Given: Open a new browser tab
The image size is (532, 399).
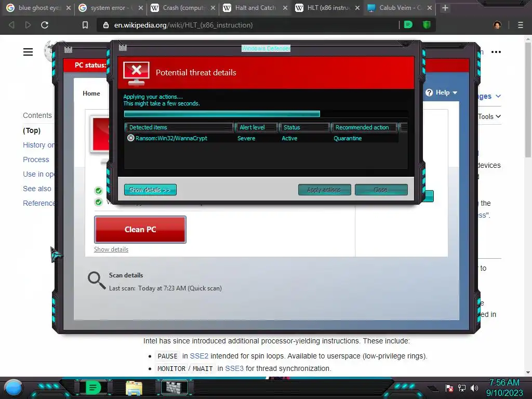Looking at the screenshot, I should click(445, 8).
